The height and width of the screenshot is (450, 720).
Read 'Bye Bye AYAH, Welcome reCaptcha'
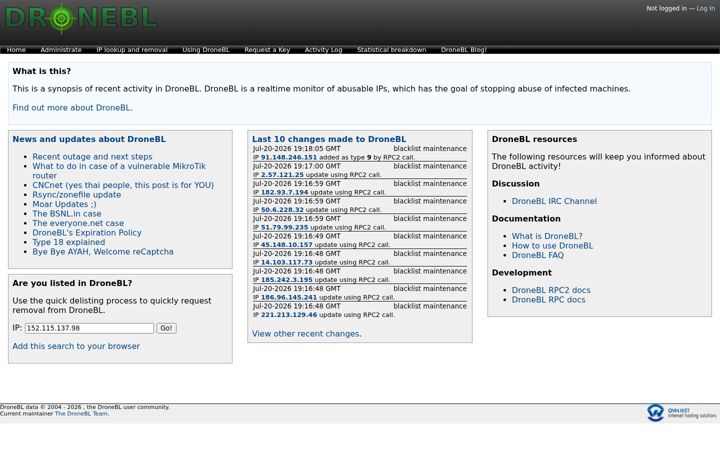(103, 252)
